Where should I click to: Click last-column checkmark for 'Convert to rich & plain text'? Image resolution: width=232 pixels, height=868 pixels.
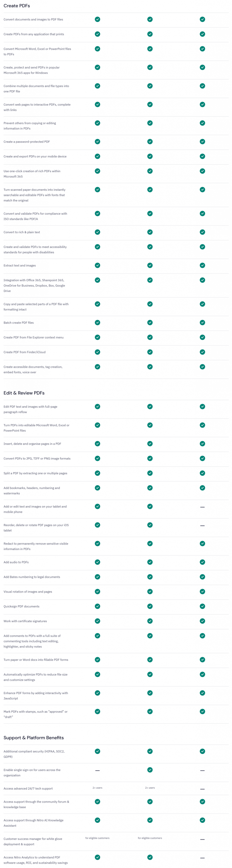[202, 232]
